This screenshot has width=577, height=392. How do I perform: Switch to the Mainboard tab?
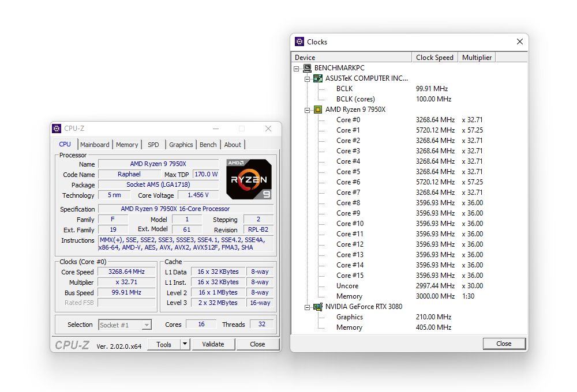click(95, 145)
